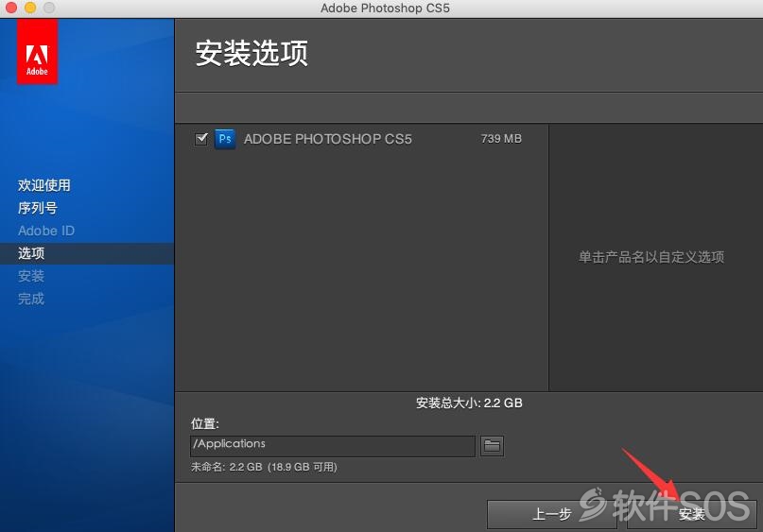Close the installer with the red window button
763x532 pixels.
tap(11, 8)
